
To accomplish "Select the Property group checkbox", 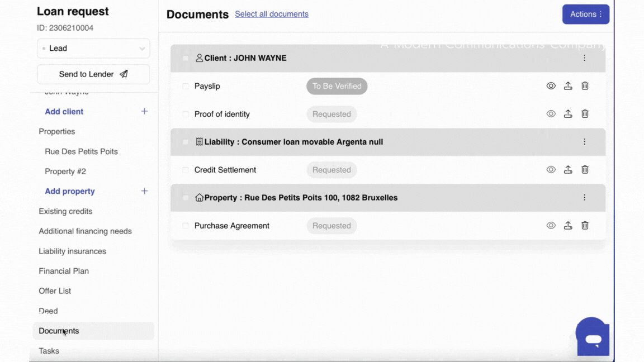I will click(x=186, y=198).
